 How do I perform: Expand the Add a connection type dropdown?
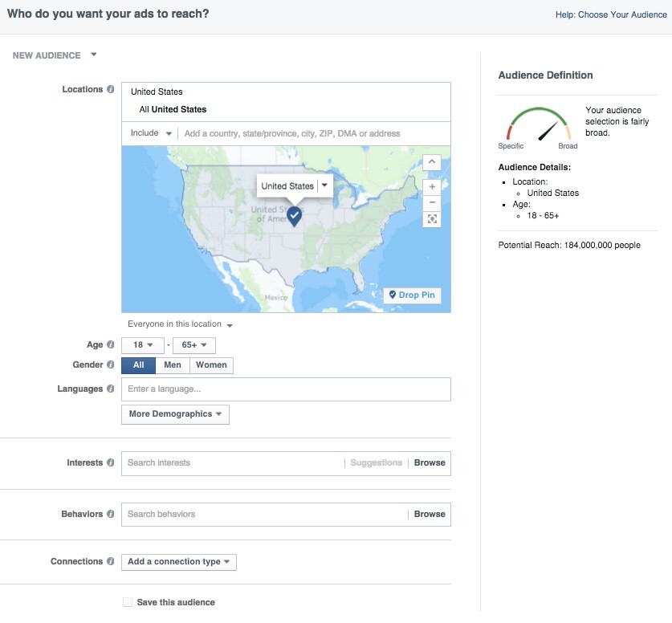(x=179, y=562)
